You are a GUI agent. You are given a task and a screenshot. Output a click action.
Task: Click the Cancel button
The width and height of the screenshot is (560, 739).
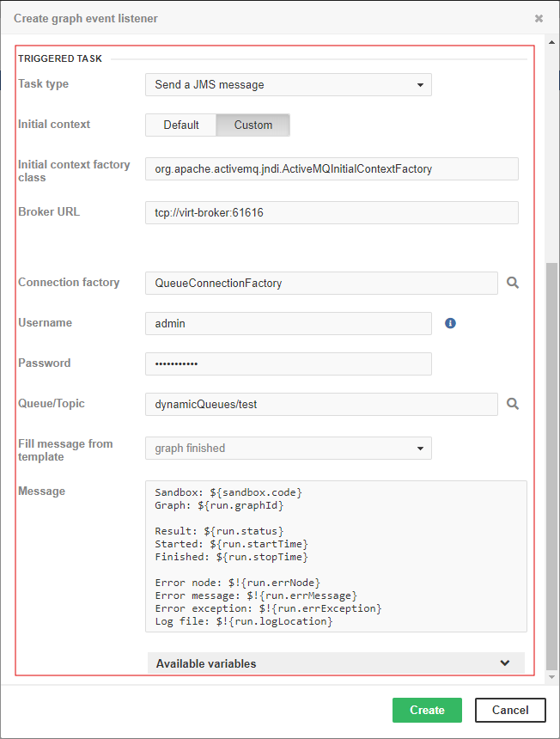point(510,710)
